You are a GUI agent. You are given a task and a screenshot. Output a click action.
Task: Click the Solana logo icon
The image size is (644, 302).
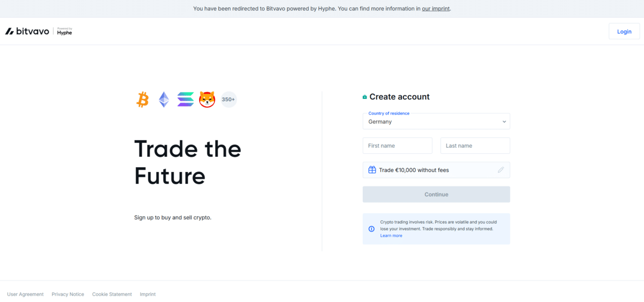[x=186, y=99]
